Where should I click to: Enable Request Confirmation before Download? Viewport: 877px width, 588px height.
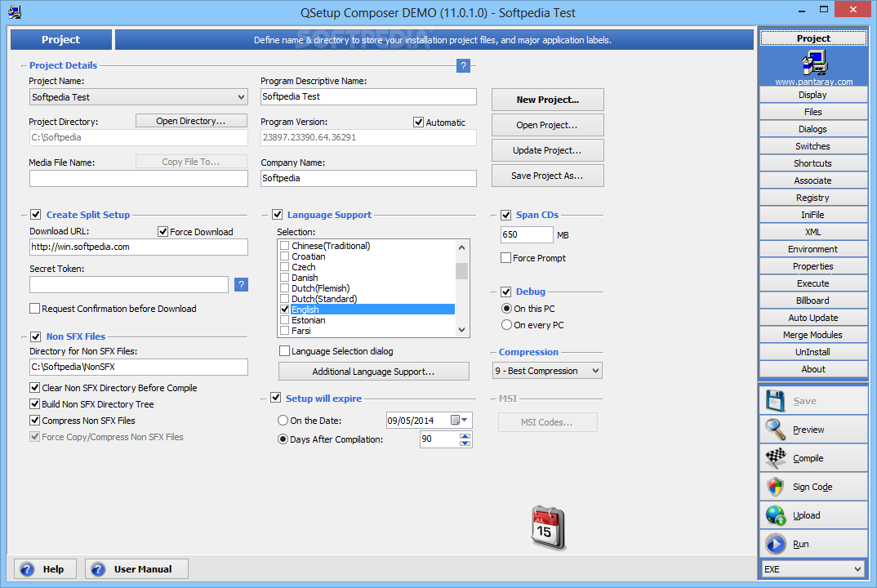[34, 308]
